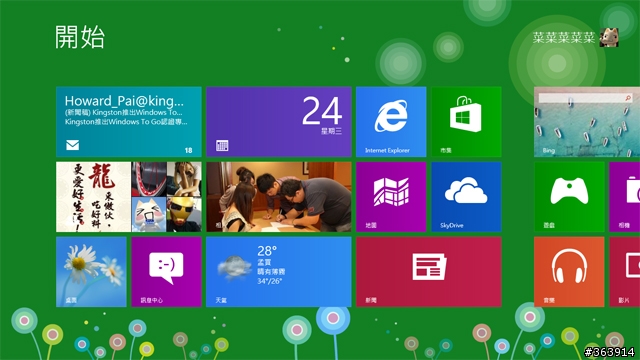Click the 18 unread mail count
Image resolution: width=640 pixels, height=360 pixels.
(x=188, y=150)
